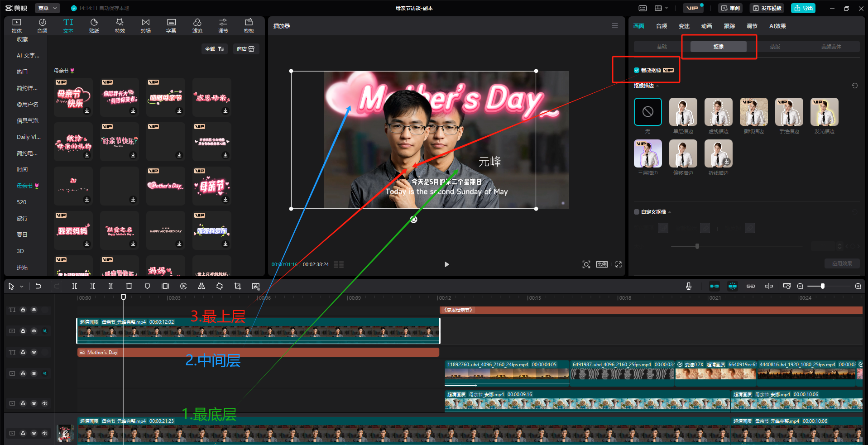Select the 旅行 text category

22,218
